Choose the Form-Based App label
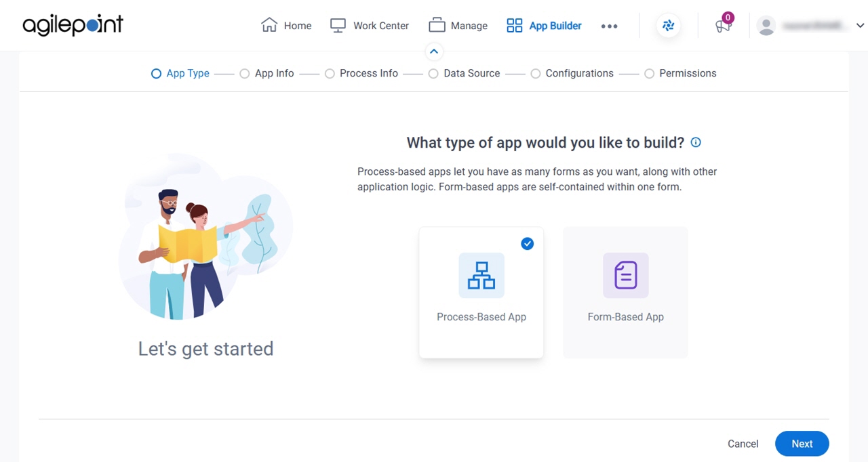Viewport: 868px width, 462px height. coord(626,317)
